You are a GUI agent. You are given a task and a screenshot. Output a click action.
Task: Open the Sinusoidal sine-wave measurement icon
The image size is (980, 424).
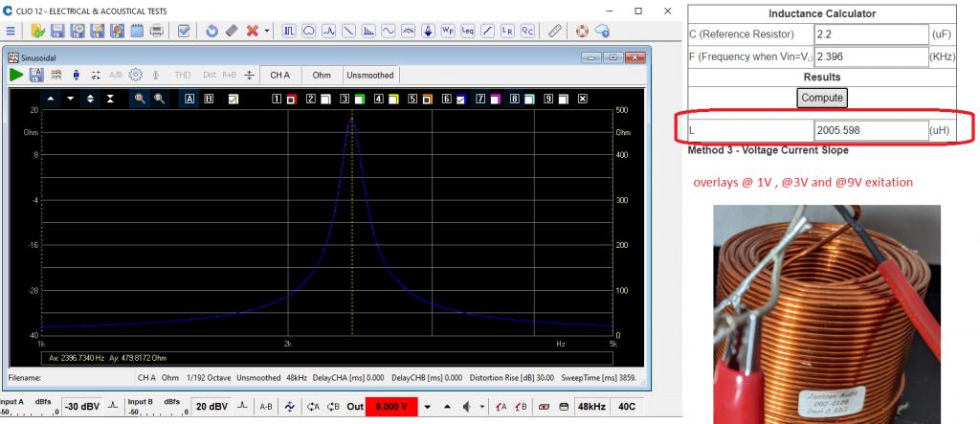[389, 31]
